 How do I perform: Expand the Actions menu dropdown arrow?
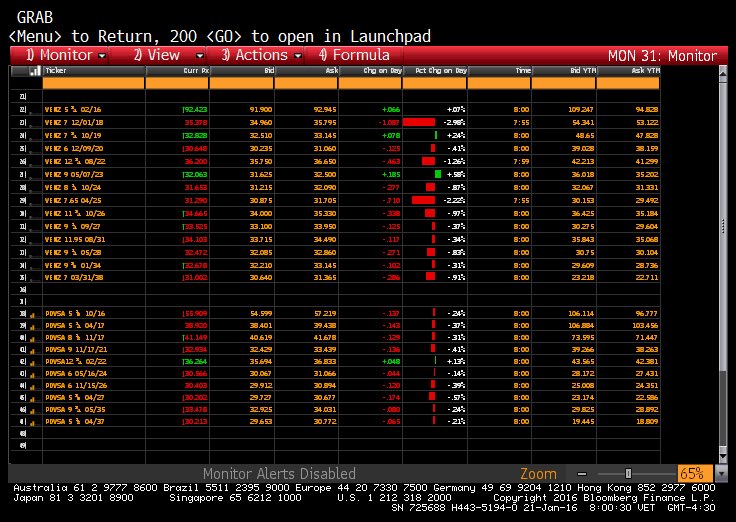point(298,56)
